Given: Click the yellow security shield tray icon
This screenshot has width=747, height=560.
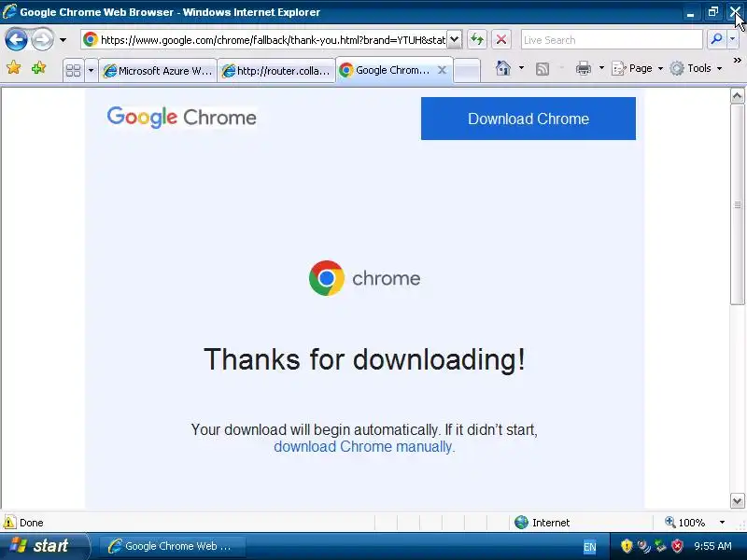Looking at the screenshot, I should point(627,546).
